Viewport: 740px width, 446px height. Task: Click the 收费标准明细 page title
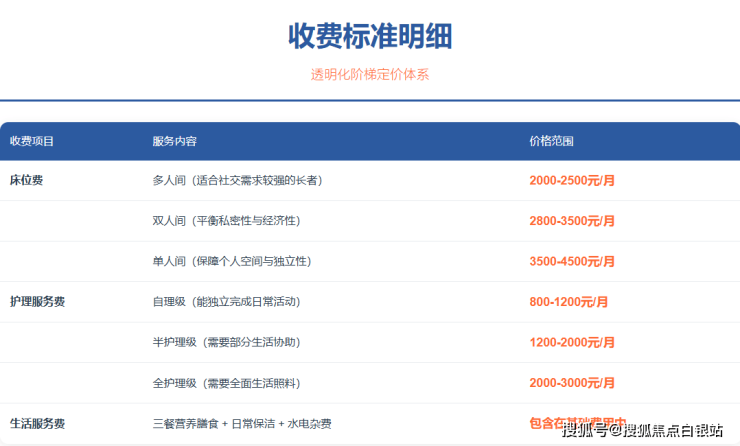click(x=370, y=36)
